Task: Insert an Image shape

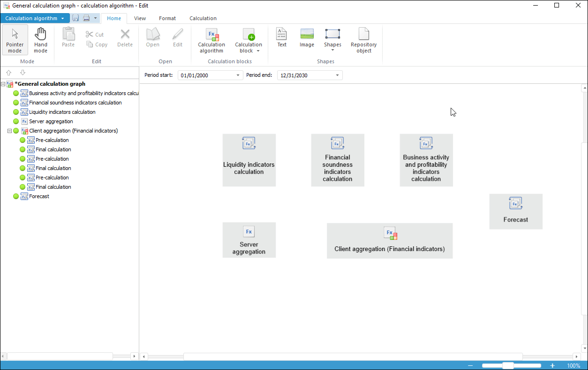Action: coord(307,37)
